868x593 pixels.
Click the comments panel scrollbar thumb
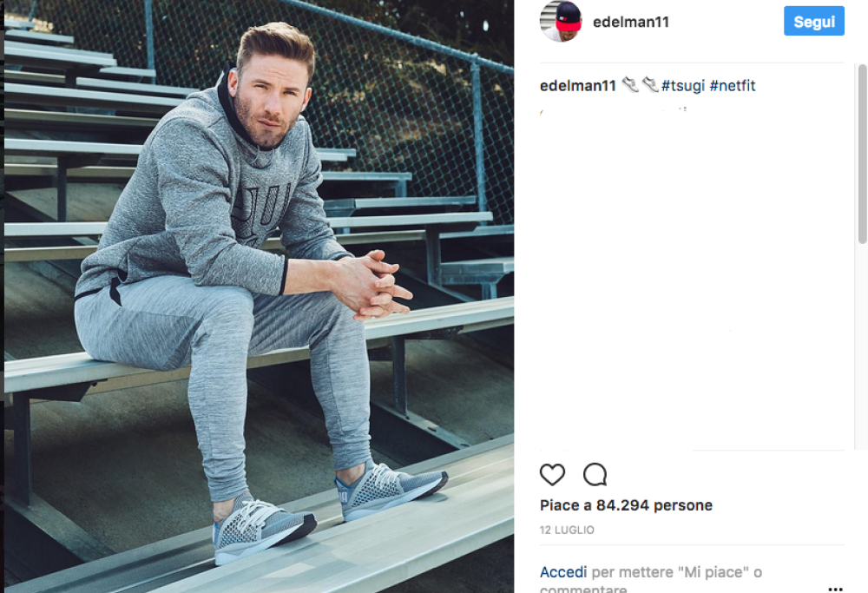coord(862,154)
